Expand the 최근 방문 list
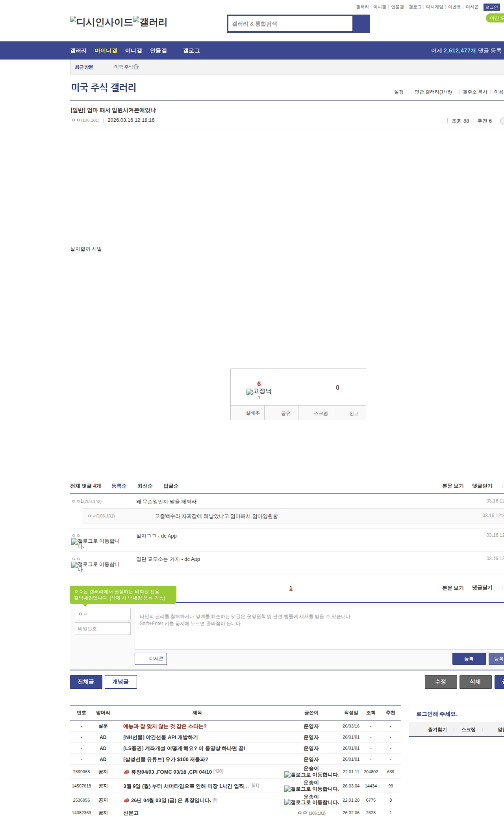Screen dimensions: 504x819 coord(84,67)
